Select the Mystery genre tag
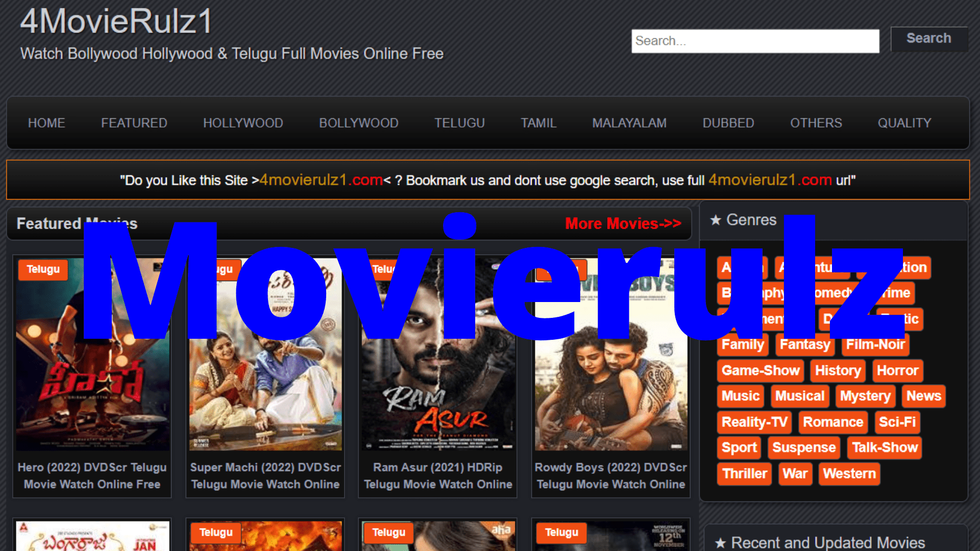Image resolution: width=980 pixels, height=551 pixels. tap(865, 396)
